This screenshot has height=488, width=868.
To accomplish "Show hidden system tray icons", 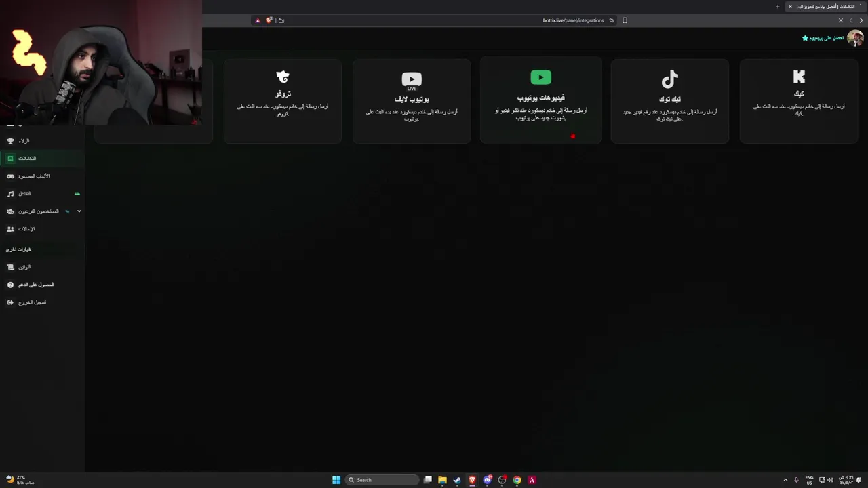I will (x=786, y=480).
